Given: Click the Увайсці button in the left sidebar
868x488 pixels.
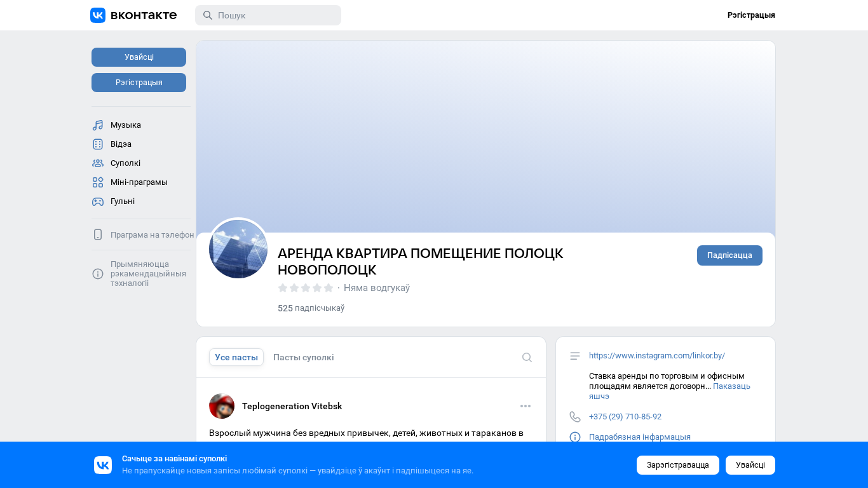Looking at the screenshot, I should (x=139, y=57).
